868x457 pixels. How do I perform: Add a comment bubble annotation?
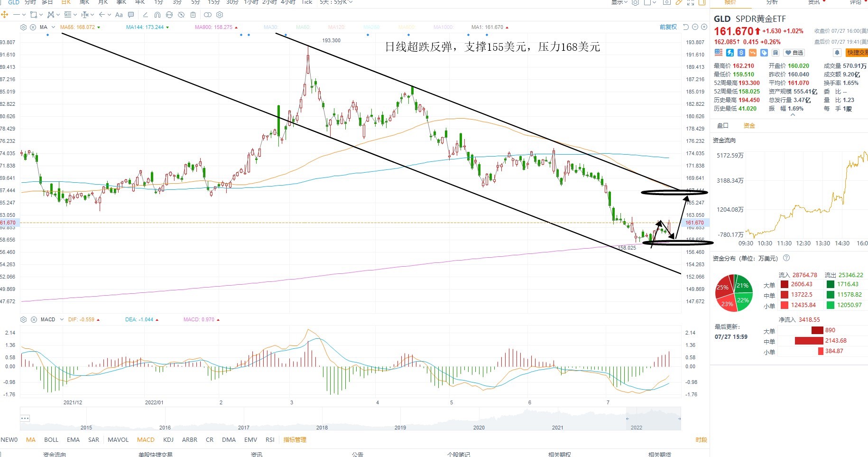(x=131, y=15)
